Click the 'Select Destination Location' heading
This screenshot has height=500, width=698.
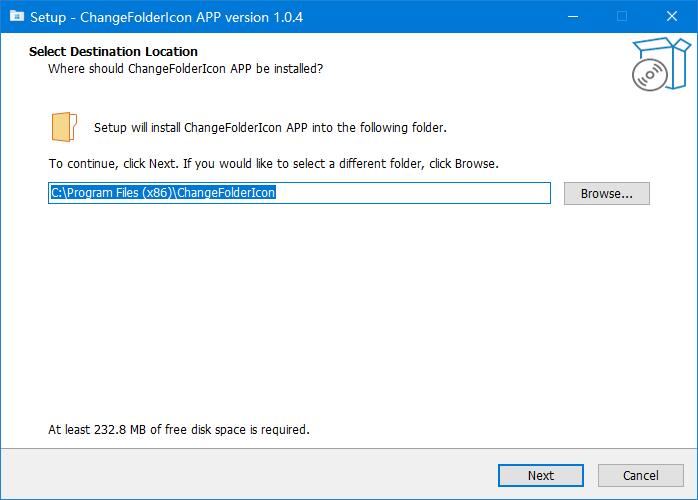click(127, 51)
